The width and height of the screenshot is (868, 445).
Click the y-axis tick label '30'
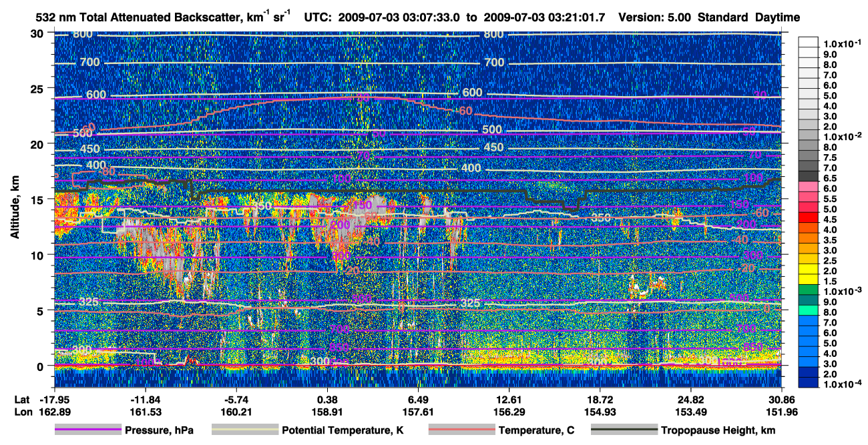(39, 33)
